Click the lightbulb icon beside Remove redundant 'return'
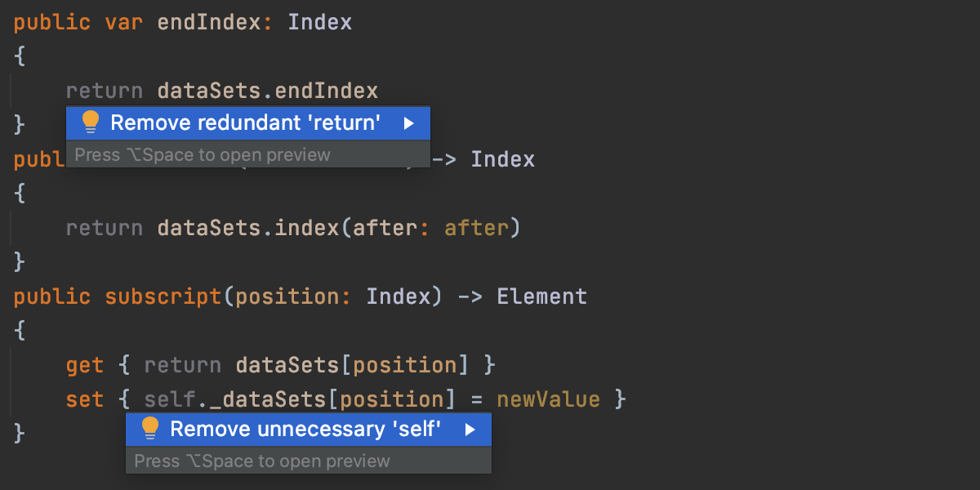The width and height of the screenshot is (980, 490). pyautogui.click(x=90, y=122)
